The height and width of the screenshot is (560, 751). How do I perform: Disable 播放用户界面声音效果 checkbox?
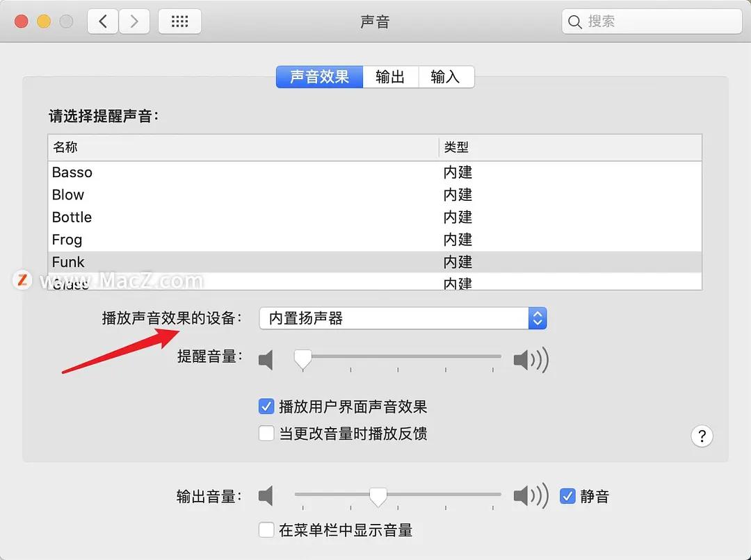click(266, 406)
